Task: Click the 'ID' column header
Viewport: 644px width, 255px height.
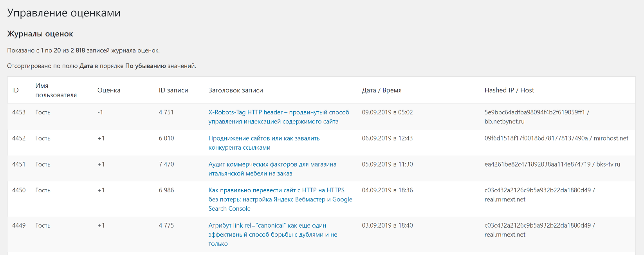Action: pyautogui.click(x=15, y=90)
